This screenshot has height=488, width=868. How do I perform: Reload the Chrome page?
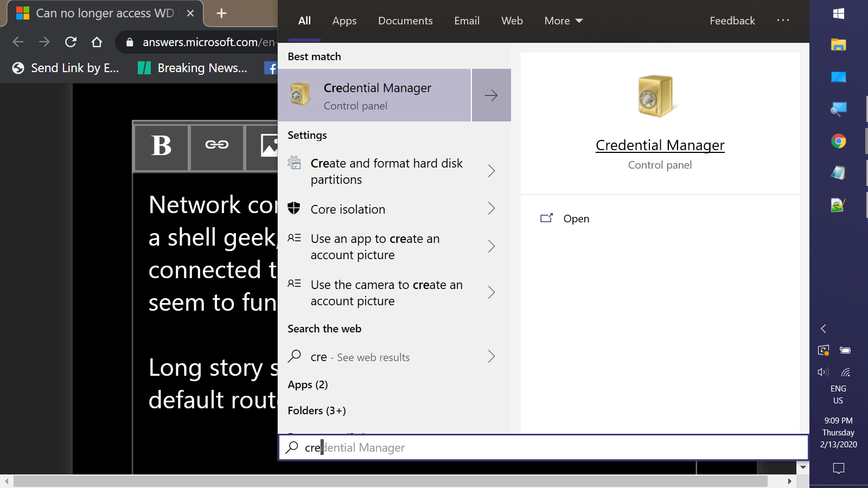pos(71,42)
